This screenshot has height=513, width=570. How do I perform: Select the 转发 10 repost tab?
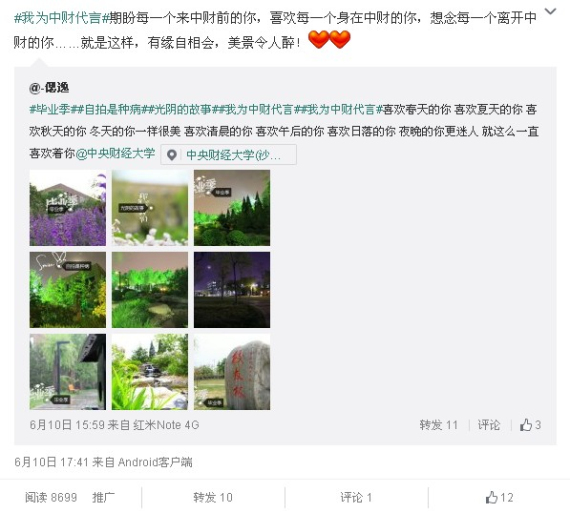(x=213, y=497)
